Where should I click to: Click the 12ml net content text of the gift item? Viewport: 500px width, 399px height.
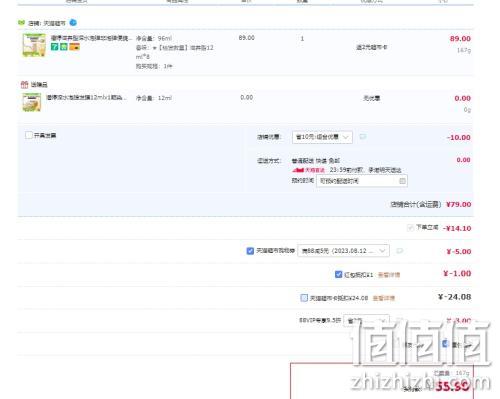(154, 98)
